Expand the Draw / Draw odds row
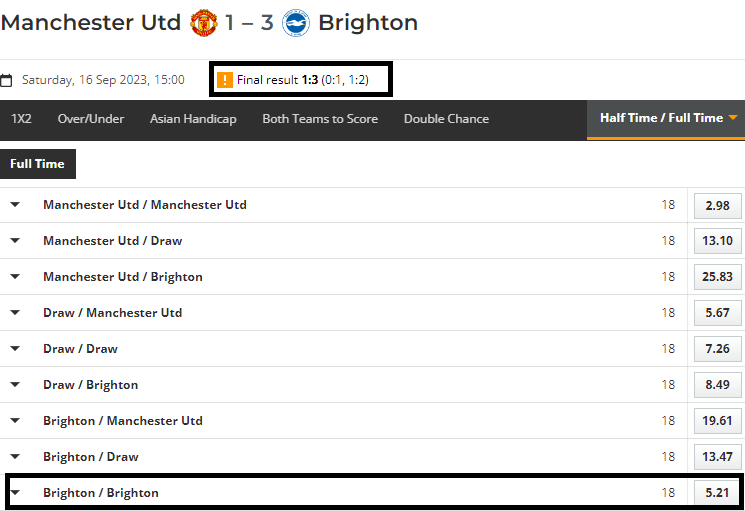This screenshot has height=511, width=745. [15, 349]
